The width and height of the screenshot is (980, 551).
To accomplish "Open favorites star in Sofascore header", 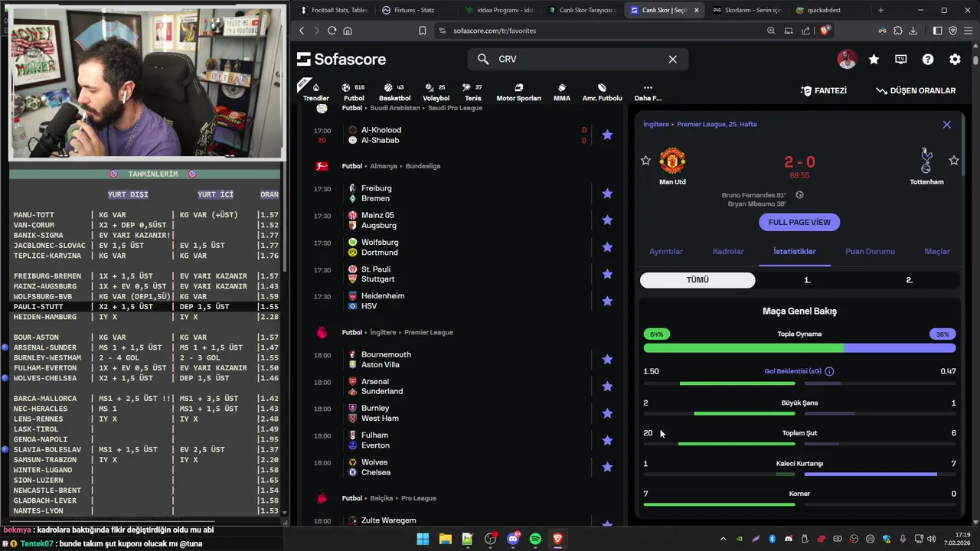I will [874, 59].
